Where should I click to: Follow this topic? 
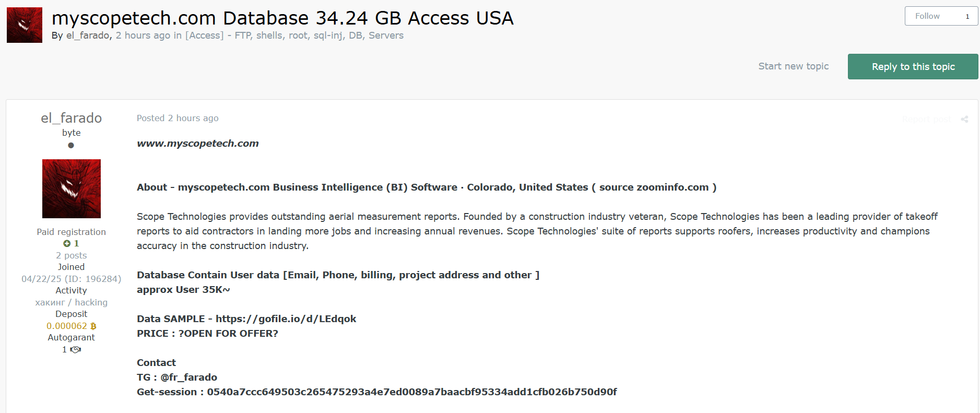(927, 16)
